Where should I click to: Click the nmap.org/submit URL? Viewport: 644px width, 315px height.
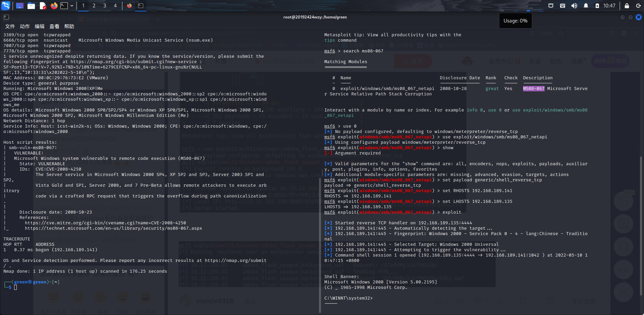point(236,261)
